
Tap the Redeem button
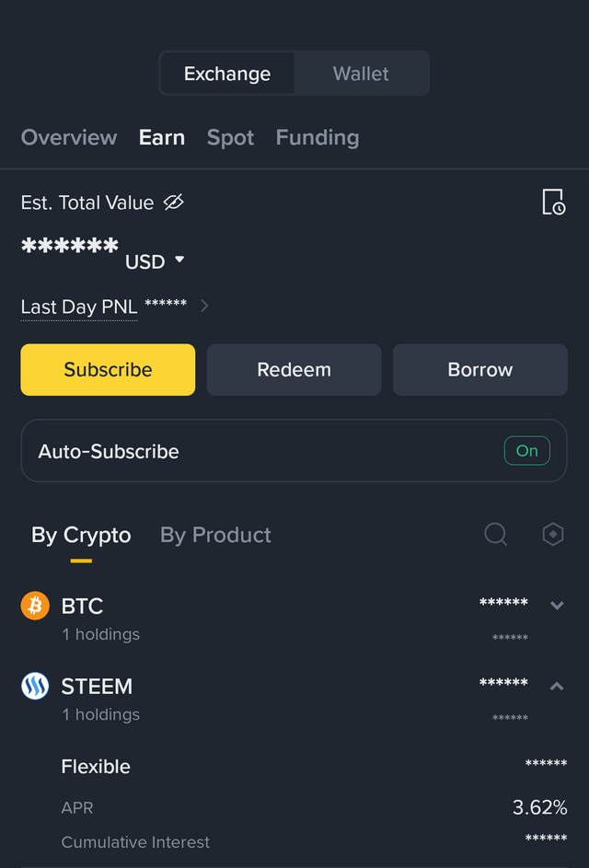[x=294, y=370]
